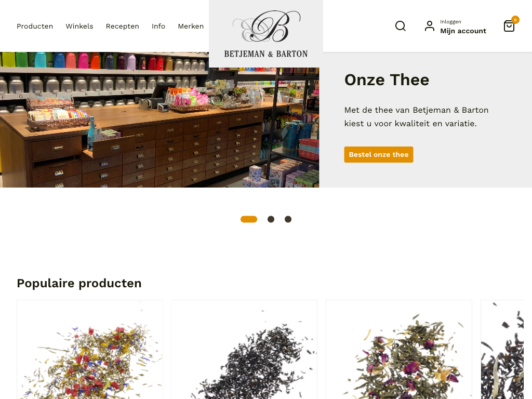The image size is (532, 399).
Task: Open the search magnifier icon
Action: (x=401, y=26)
